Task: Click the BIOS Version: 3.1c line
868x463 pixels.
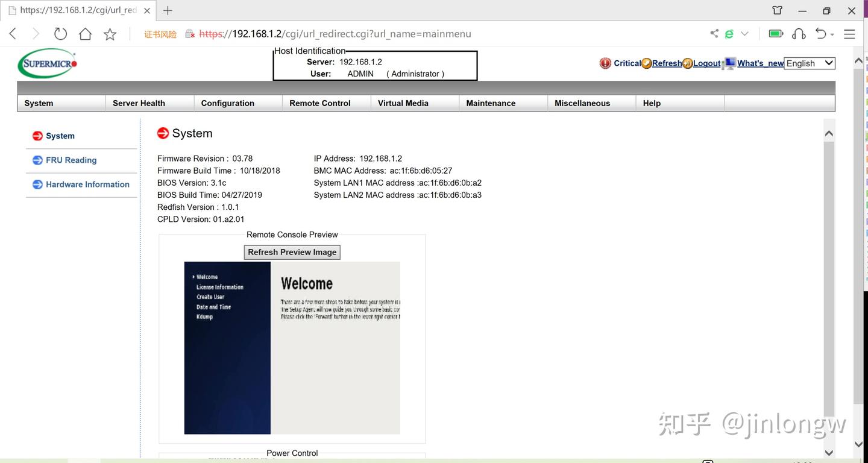Action: pyautogui.click(x=192, y=183)
